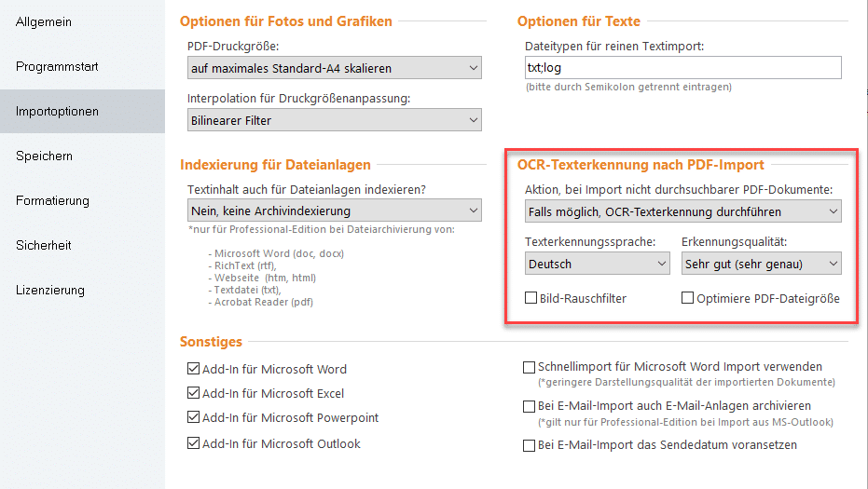868x489 pixels.
Task: Go to the Speichern settings
Action: point(44,156)
